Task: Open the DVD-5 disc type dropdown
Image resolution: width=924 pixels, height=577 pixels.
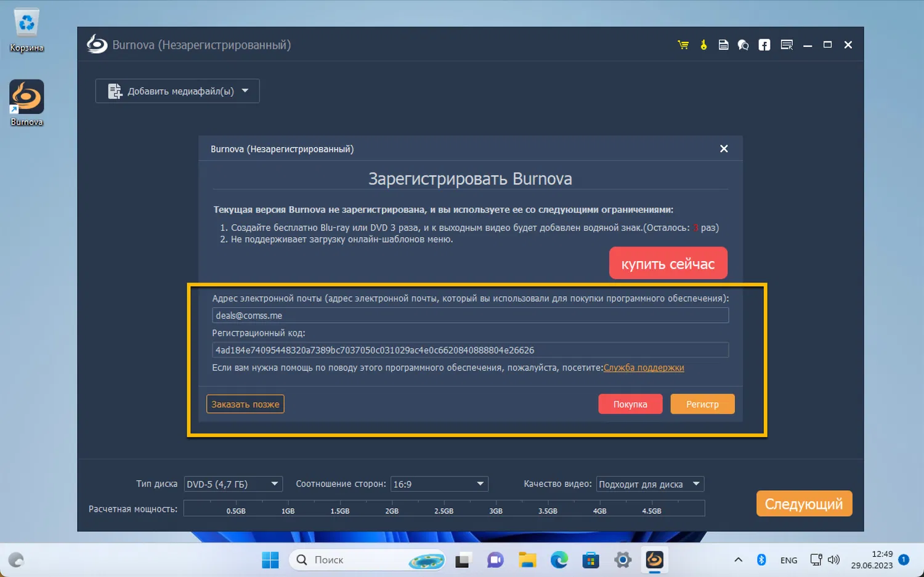Action: click(275, 484)
